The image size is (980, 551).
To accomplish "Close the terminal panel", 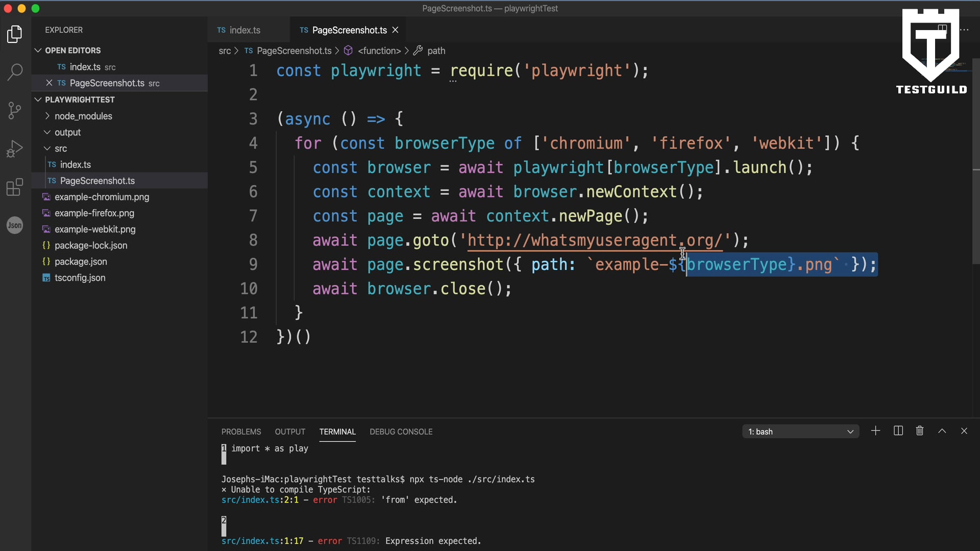I will coord(964,431).
